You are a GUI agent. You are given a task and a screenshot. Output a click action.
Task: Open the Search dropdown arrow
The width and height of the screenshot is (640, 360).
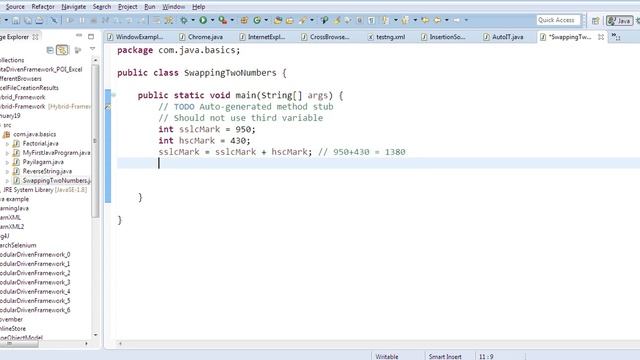click(x=312, y=20)
